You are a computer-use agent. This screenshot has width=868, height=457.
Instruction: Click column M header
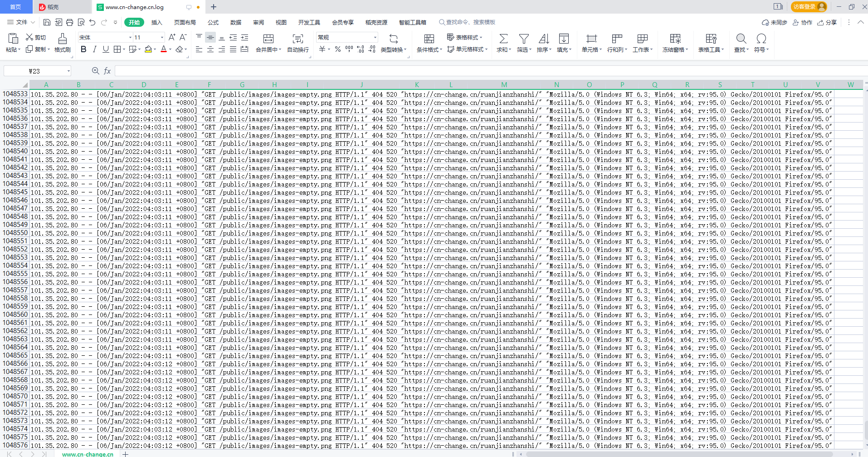pyautogui.click(x=504, y=84)
